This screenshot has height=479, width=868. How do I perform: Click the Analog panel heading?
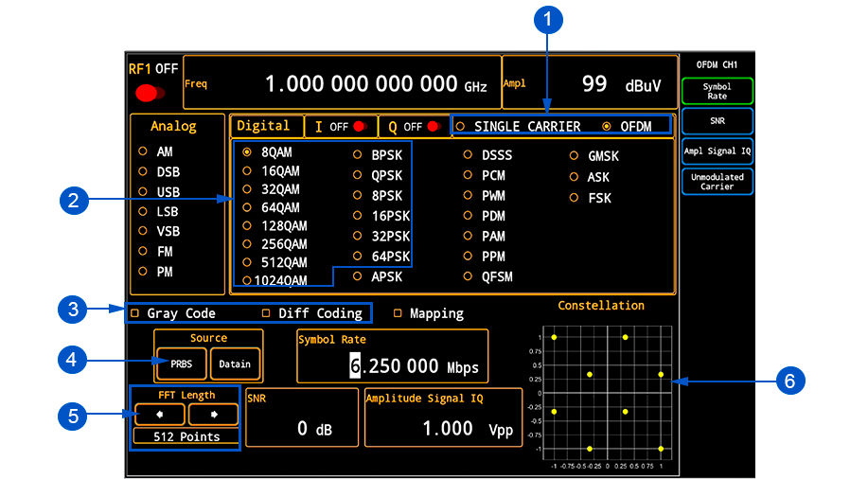click(173, 126)
